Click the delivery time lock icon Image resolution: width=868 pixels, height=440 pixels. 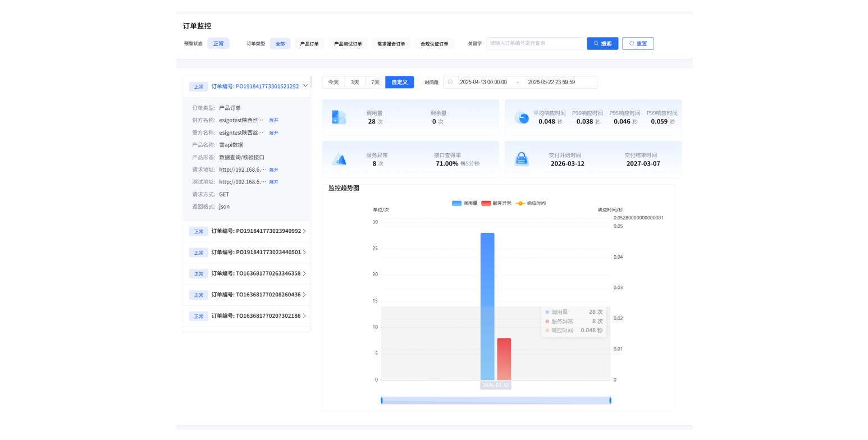[x=522, y=159]
